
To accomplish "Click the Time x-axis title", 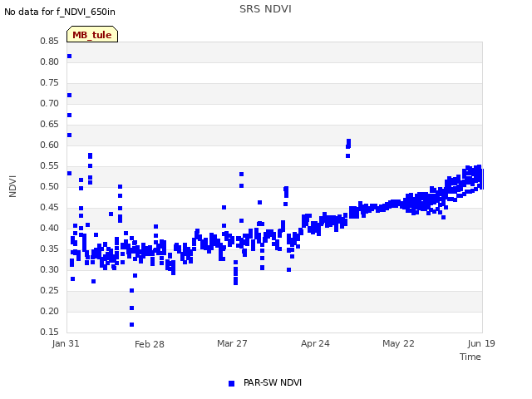I will coord(470,357).
